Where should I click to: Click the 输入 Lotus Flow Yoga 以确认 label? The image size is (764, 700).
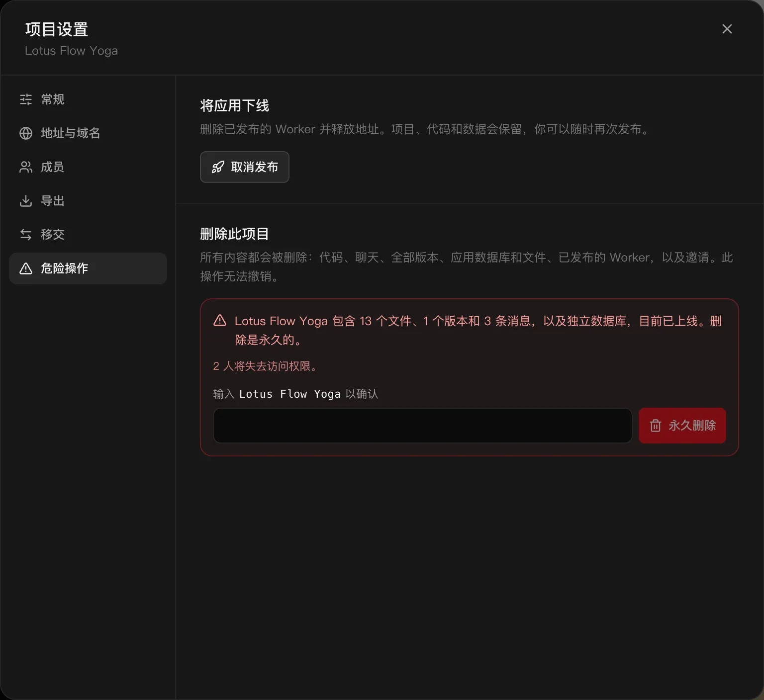[295, 394]
